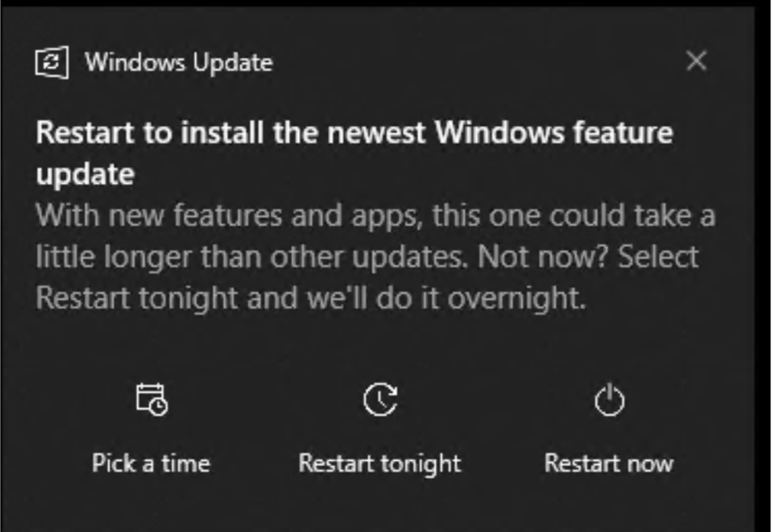Image resolution: width=775 pixels, height=532 pixels.
Task: Click the clock icon above Restart tonight
Action: [380, 399]
